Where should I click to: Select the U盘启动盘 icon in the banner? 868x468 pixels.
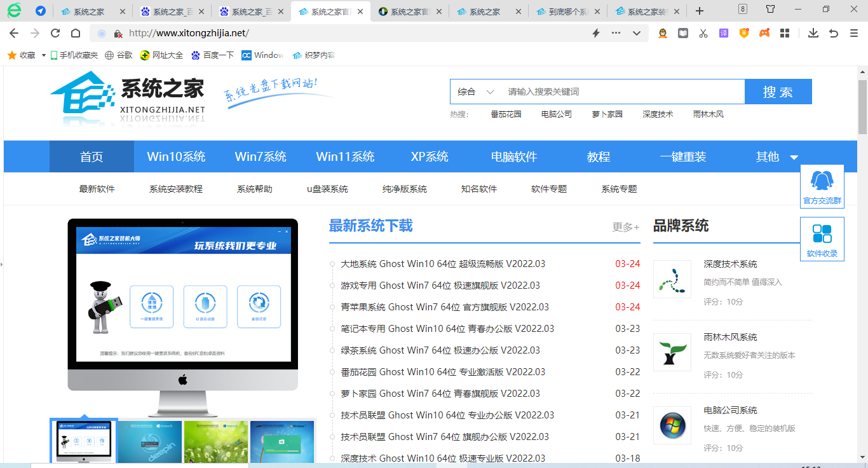(205, 308)
